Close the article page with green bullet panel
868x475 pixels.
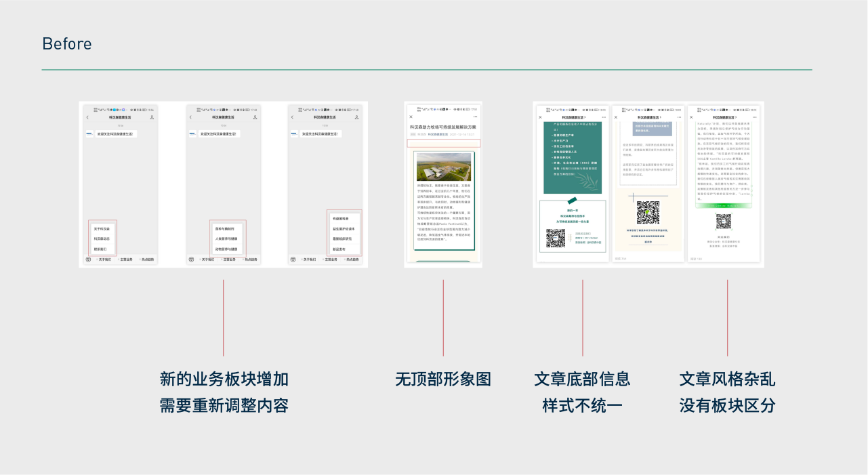[x=540, y=117]
